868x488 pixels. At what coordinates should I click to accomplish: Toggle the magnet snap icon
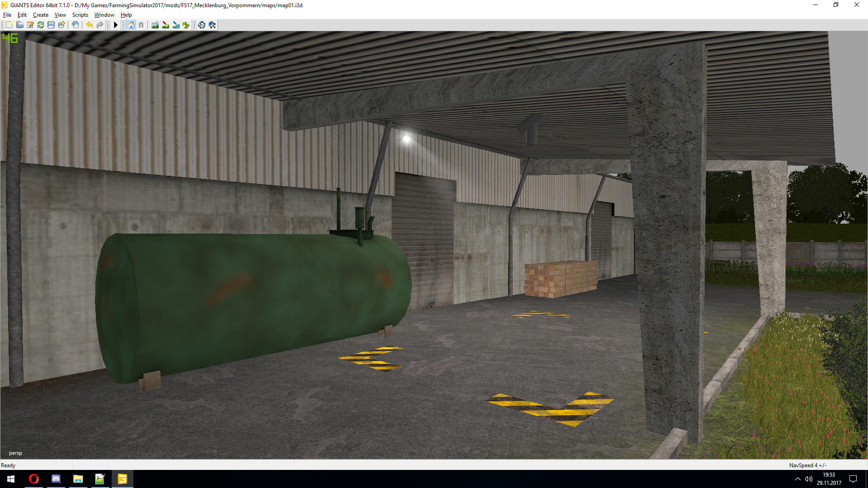point(141,25)
